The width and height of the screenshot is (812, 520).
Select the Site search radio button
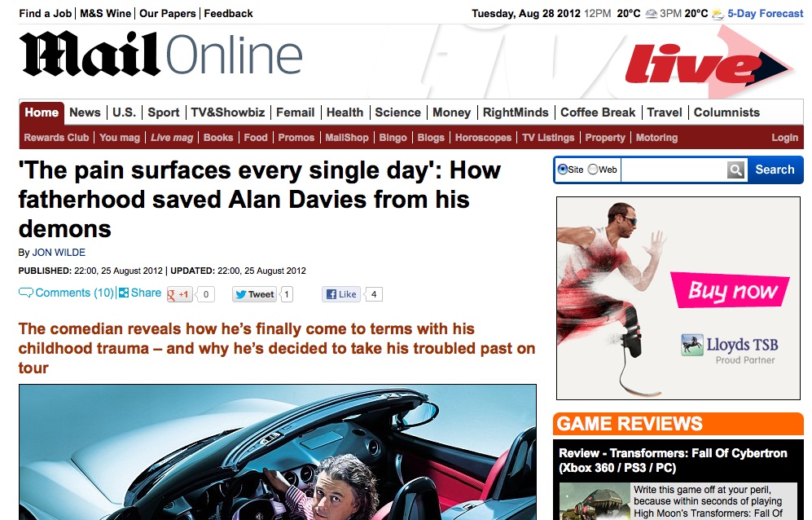click(564, 169)
